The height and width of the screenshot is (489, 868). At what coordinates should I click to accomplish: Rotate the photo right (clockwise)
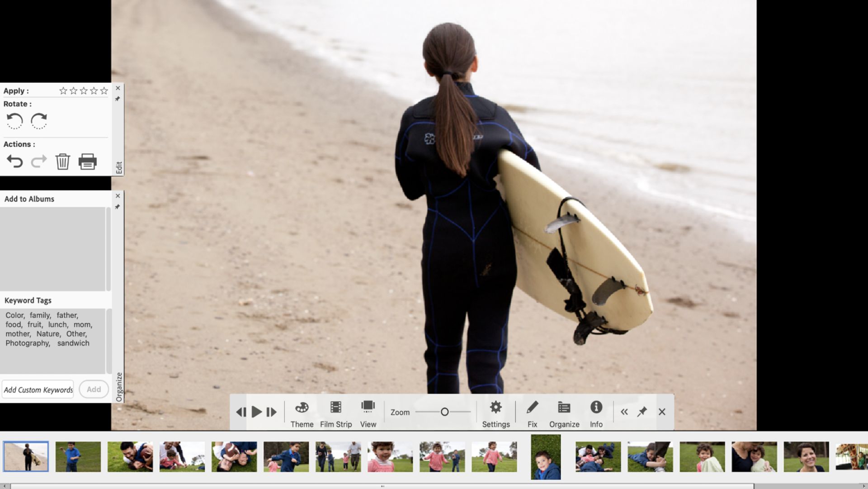[39, 121]
